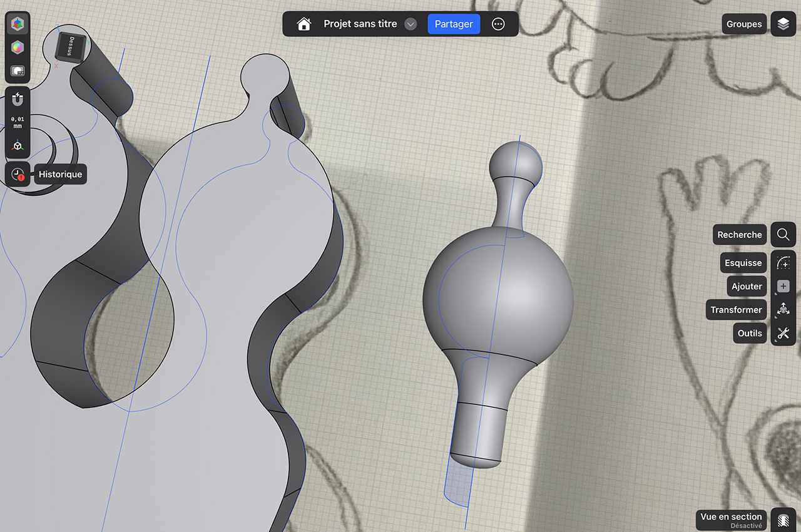
Task: Open the Esquisse sketch tool icon
Action: point(783,263)
